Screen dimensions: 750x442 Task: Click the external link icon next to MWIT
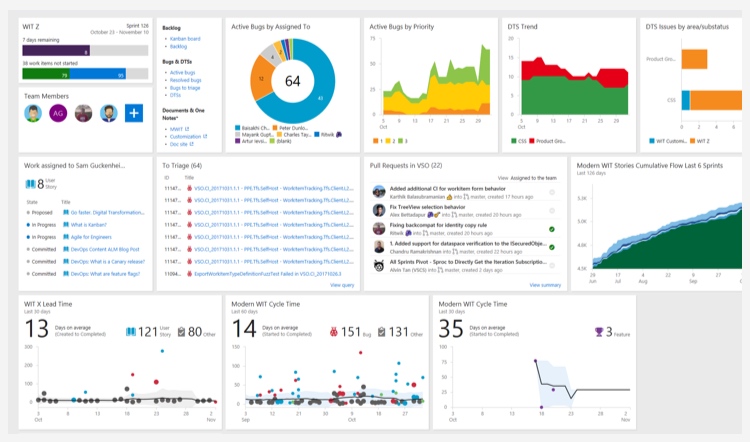tap(187, 129)
